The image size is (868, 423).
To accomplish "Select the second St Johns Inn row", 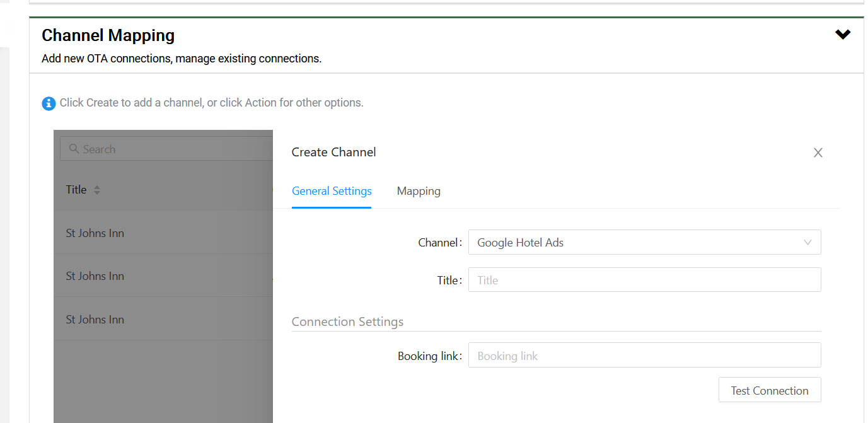I will pyautogui.click(x=163, y=276).
